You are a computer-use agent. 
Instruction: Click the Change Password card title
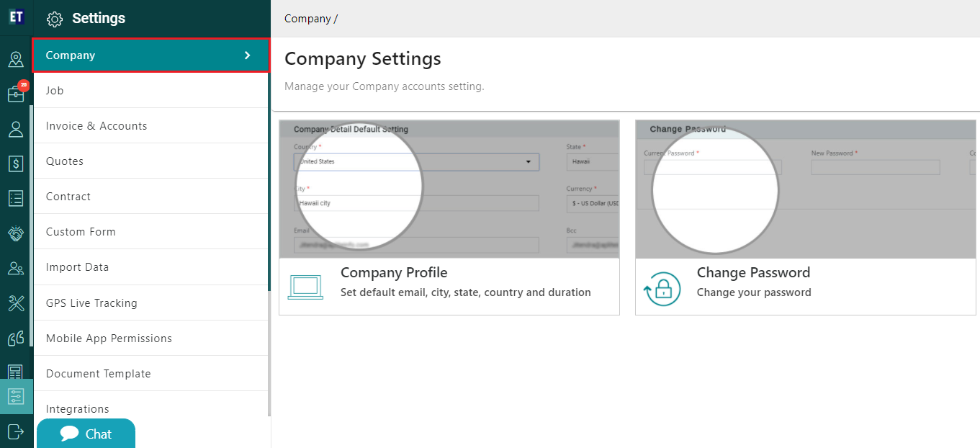tap(753, 273)
